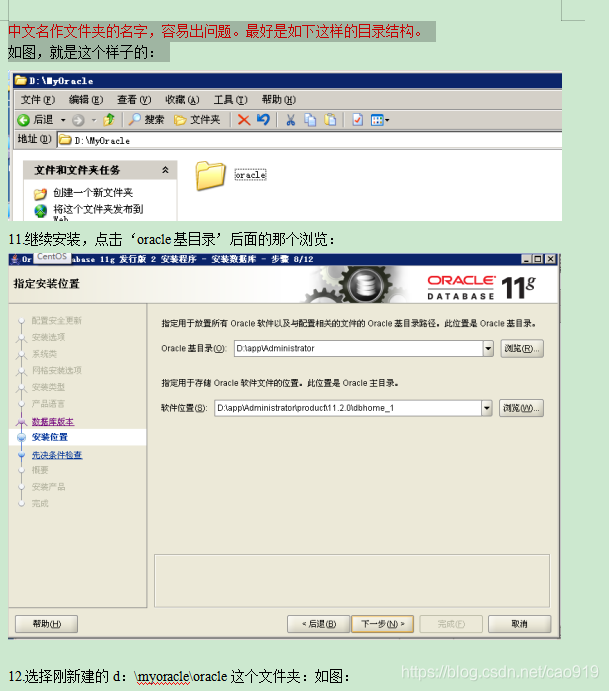The width and height of the screenshot is (609, 691).
Task: Open the 软件位置 dropdown arrow
Action: [486, 408]
